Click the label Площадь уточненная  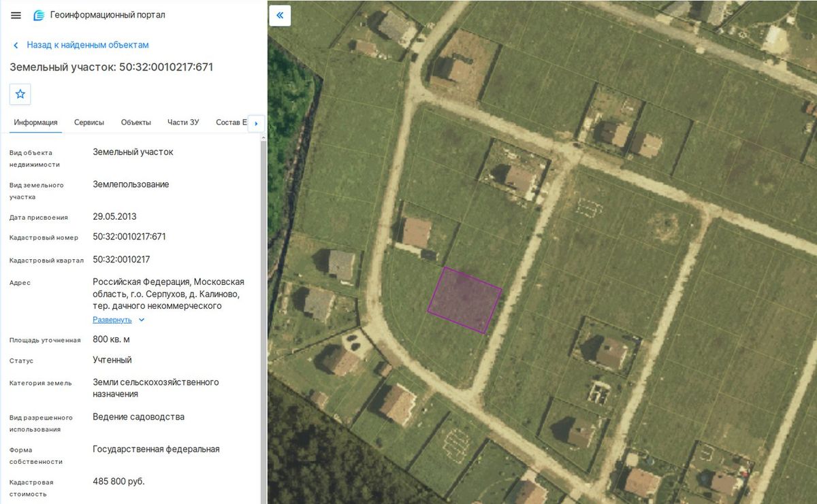coord(45,340)
